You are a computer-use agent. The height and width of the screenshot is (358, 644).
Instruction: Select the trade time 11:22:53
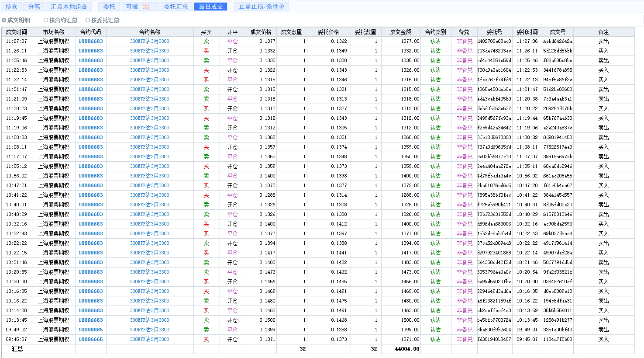pos(17,70)
